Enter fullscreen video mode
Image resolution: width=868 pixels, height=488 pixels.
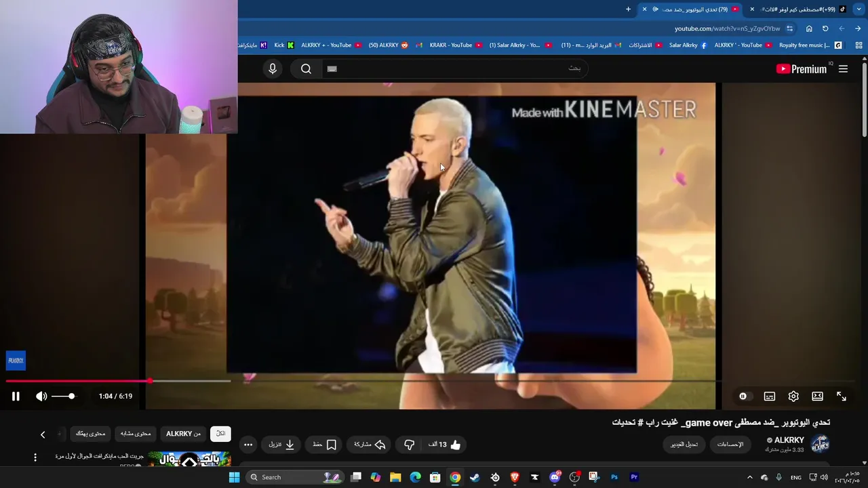point(842,396)
